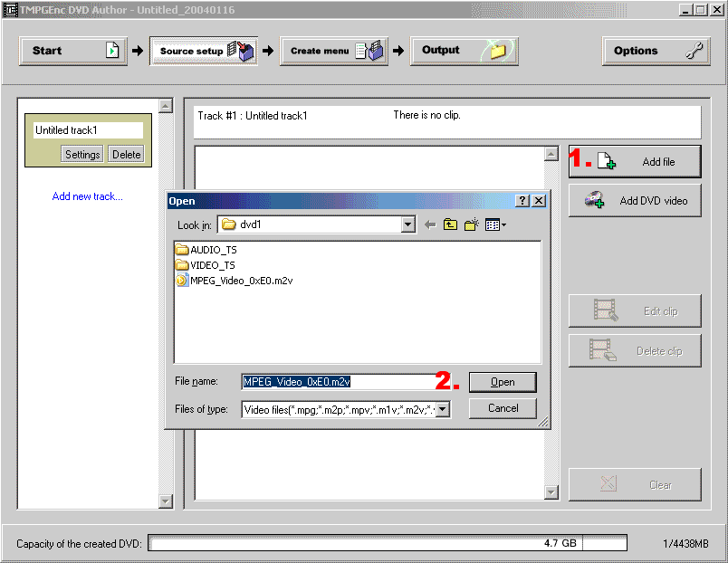Go to Create menu step
The image size is (728, 563).
(x=334, y=51)
